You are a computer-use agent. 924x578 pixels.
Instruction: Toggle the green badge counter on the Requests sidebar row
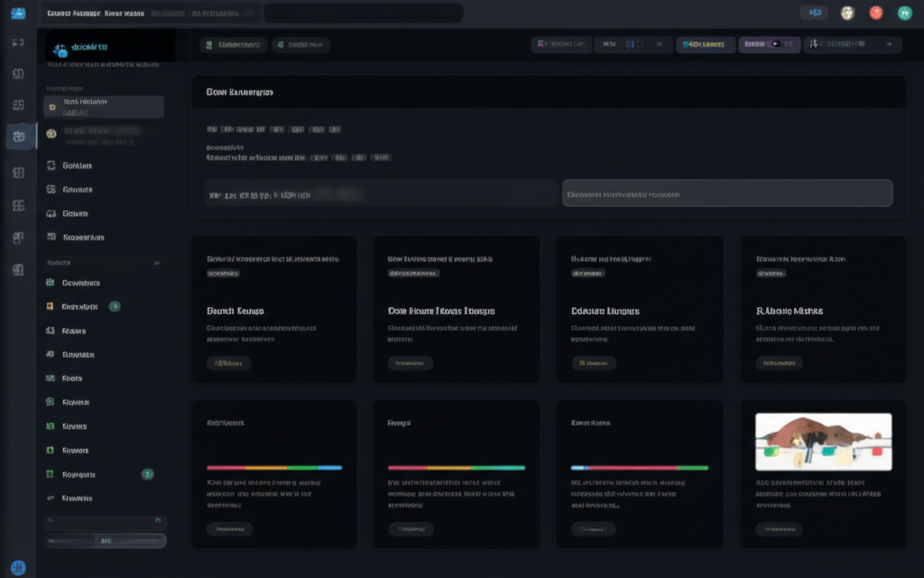150,474
